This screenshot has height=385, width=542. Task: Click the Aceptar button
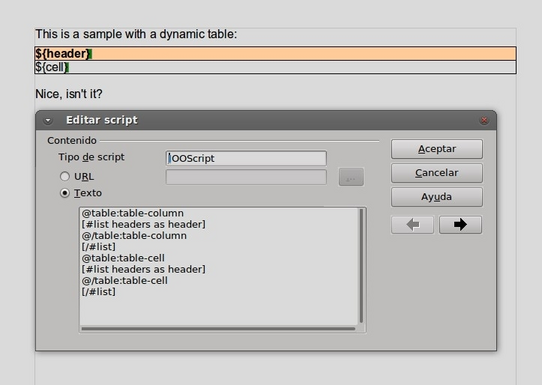pyautogui.click(x=437, y=149)
